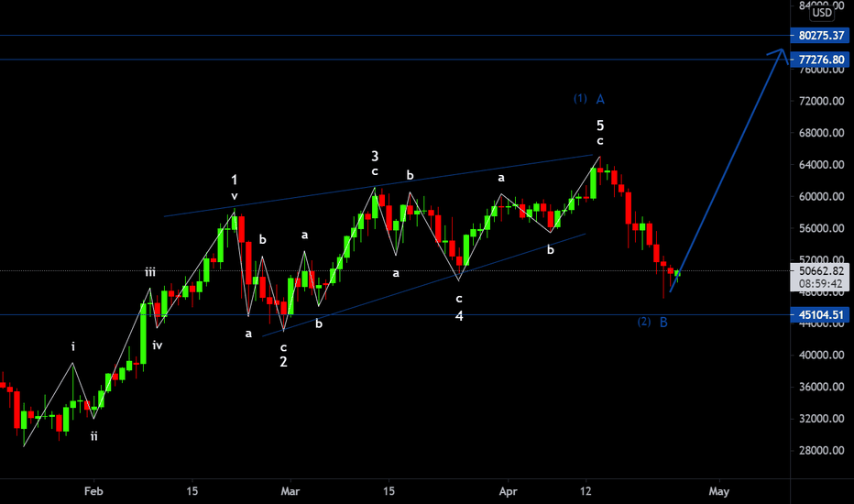Select the lower blue channel trendline
The height and width of the screenshot is (504, 854).
pyautogui.click(x=423, y=285)
